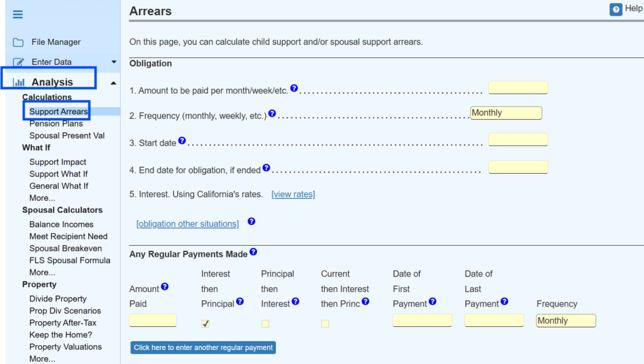Open Property After-Tax
Screen dimensions: 644x364
[63, 323]
